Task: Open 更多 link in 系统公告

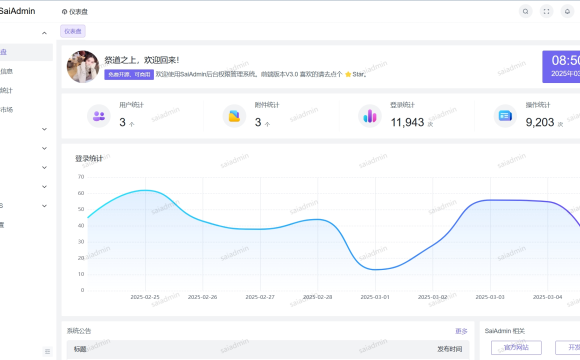Action: tap(461, 331)
